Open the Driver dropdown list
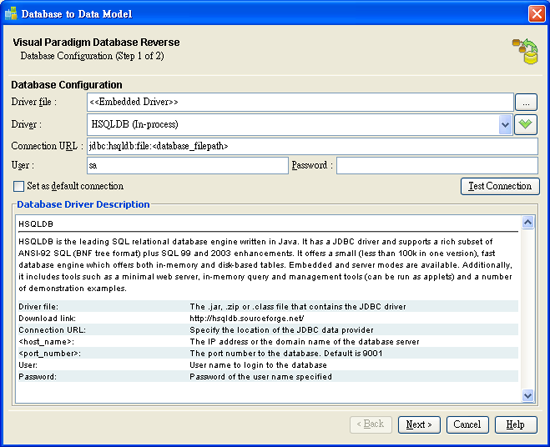The height and width of the screenshot is (447, 550). tap(505, 125)
